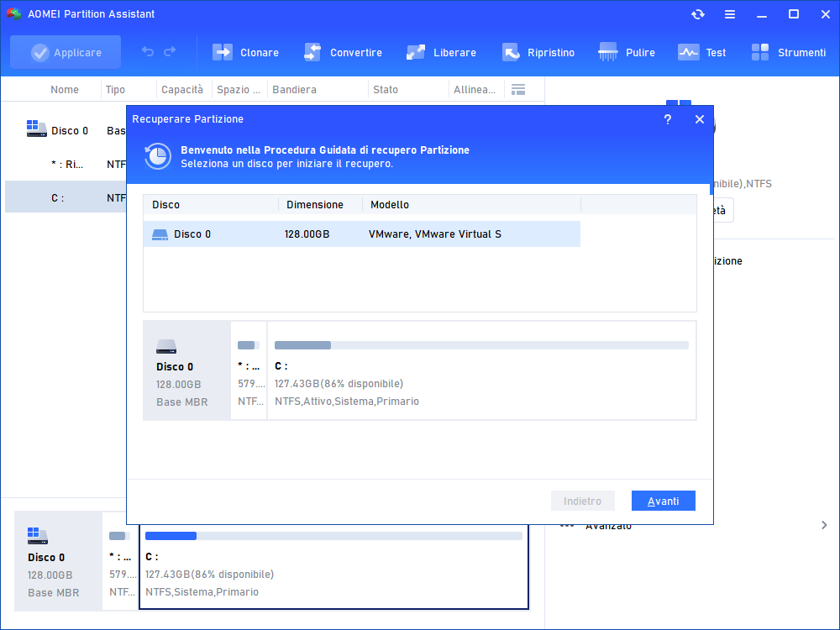The height and width of the screenshot is (630, 840).
Task: Click the recovery wizard clock icon
Action: tap(158, 156)
